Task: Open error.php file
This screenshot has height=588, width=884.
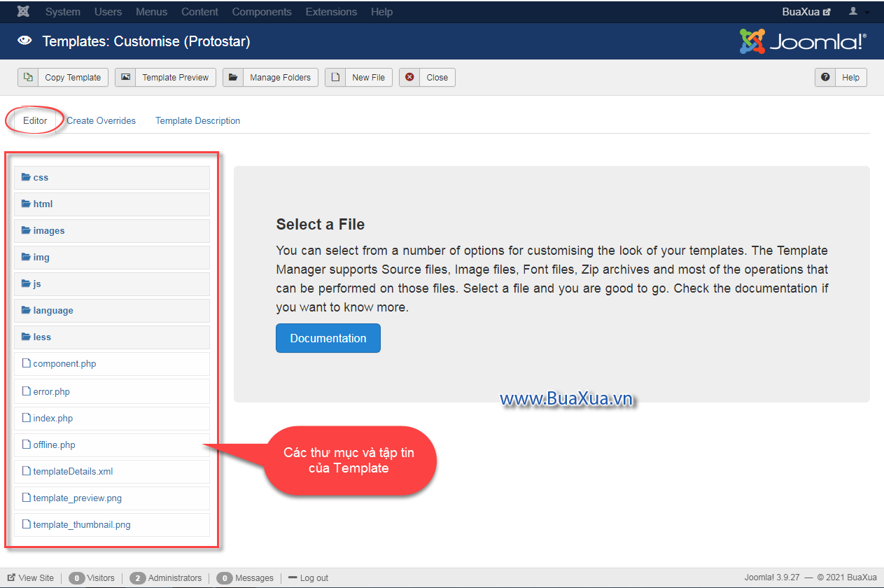Action: pyautogui.click(x=112, y=391)
